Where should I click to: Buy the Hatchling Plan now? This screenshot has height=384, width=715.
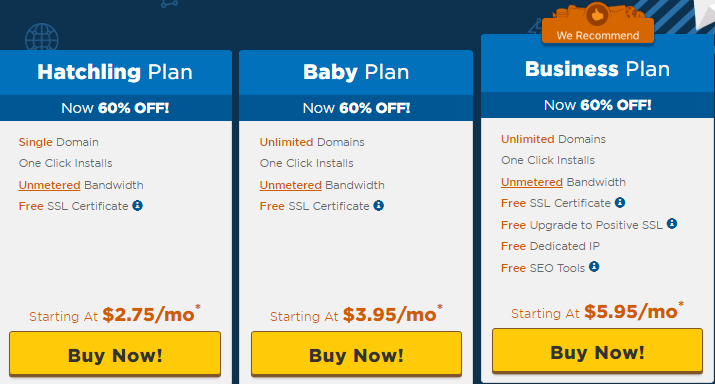click(115, 354)
